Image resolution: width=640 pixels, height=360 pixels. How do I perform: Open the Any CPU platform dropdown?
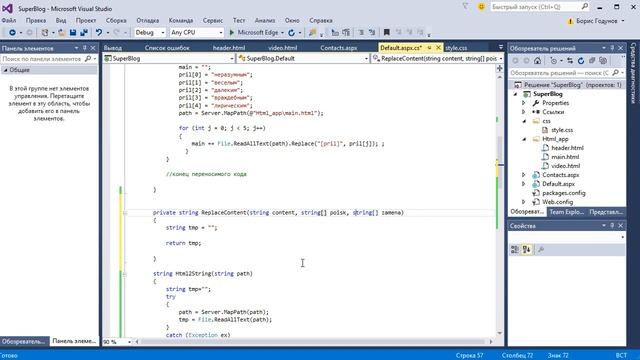point(220,32)
